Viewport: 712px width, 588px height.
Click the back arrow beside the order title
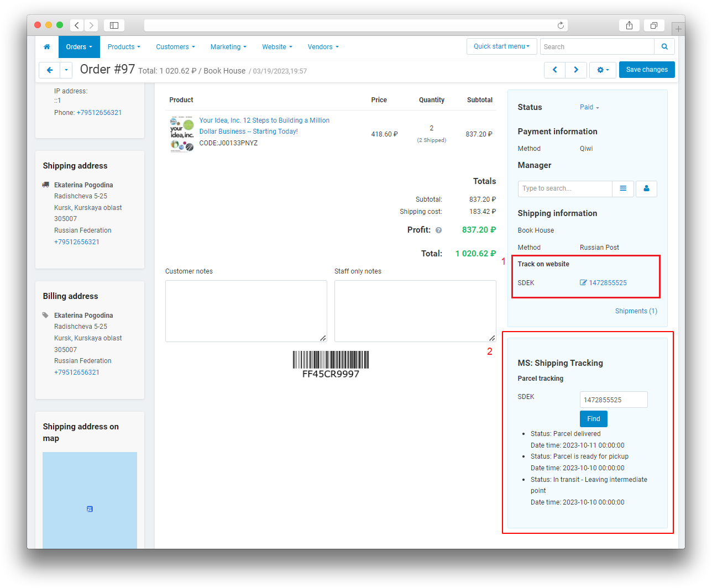click(x=50, y=70)
